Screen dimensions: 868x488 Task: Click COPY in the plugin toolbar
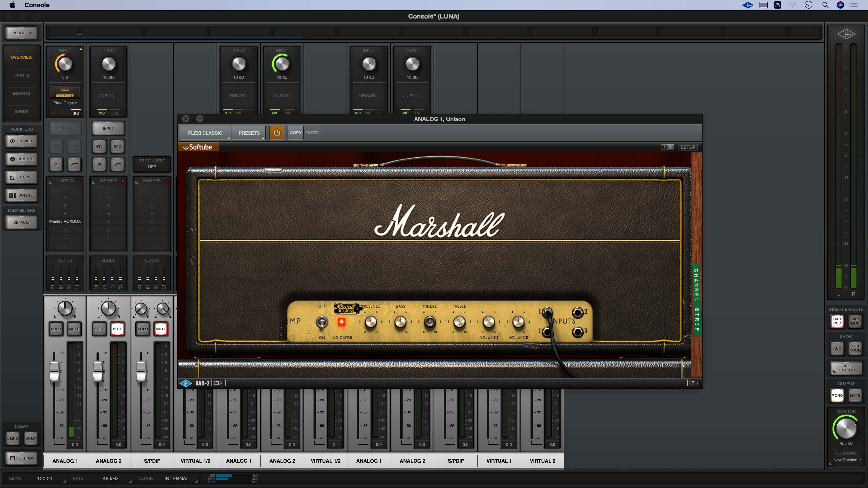(295, 133)
